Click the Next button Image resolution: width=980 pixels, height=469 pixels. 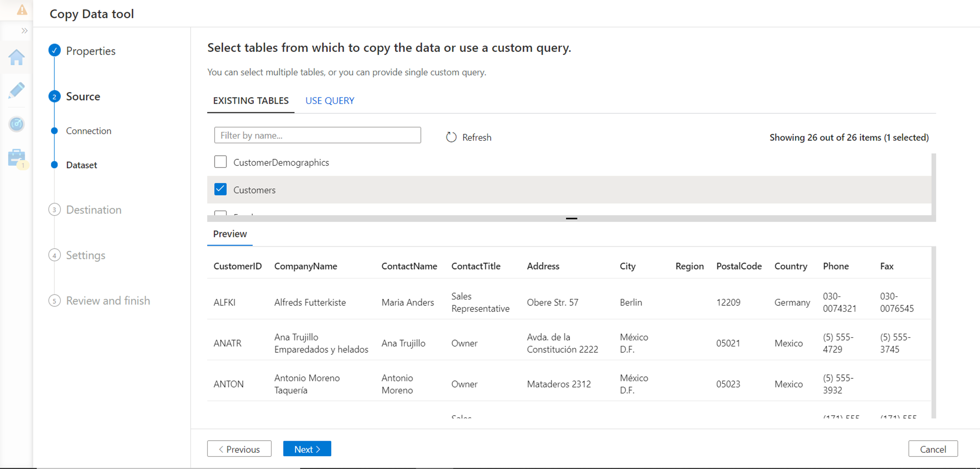click(x=307, y=449)
